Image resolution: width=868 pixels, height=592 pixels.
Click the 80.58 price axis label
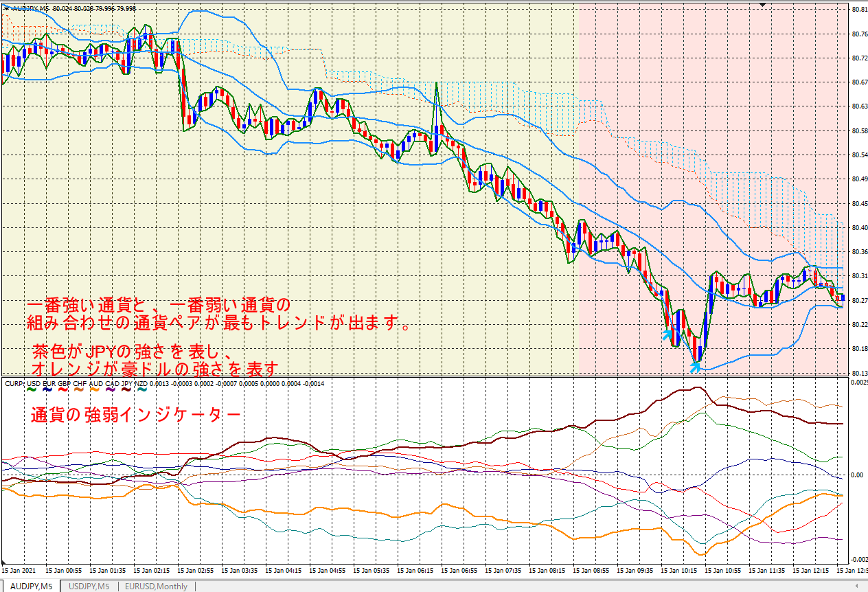859,130
